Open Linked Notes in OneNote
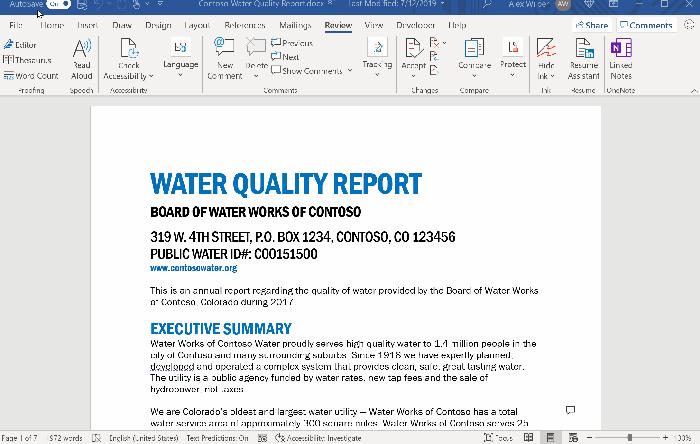Viewport: 700px width, 444px height. (x=621, y=58)
